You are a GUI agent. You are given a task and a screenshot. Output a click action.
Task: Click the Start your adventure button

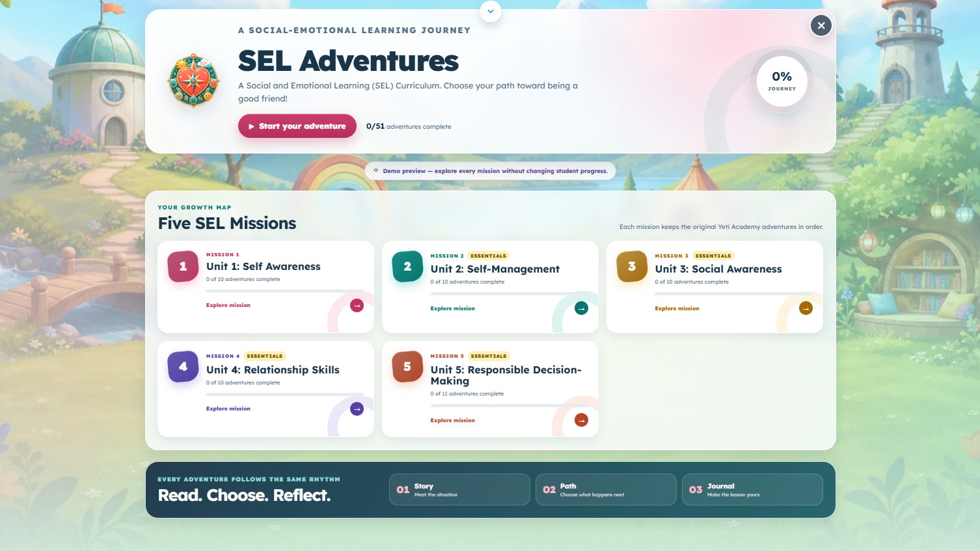coord(297,126)
